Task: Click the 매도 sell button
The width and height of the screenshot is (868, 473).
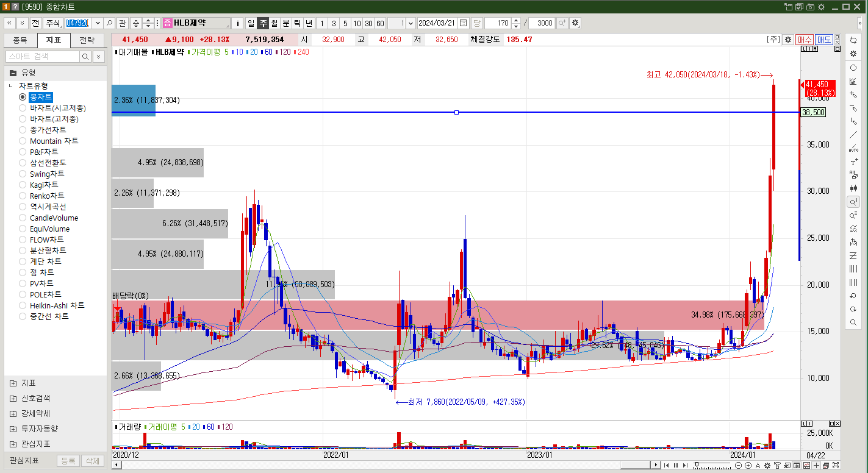Action: (824, 39)
